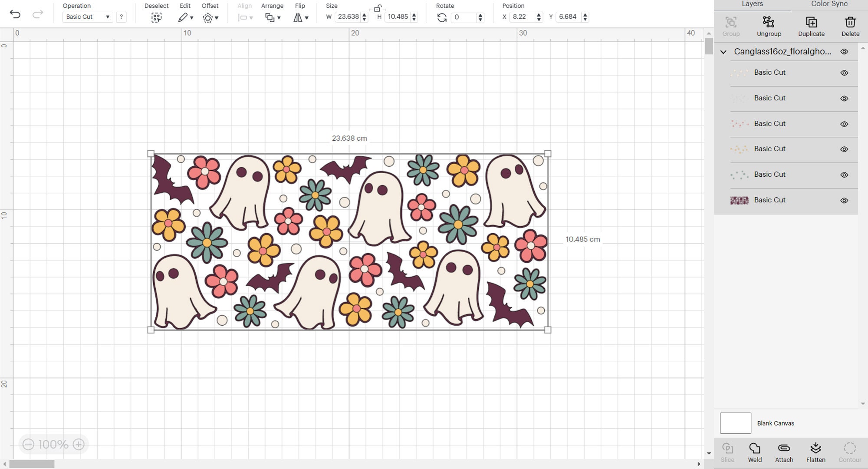The width and height of the screenshot is (868, 469).
Task: Open the Deselect tool
Action: [156, 17]
